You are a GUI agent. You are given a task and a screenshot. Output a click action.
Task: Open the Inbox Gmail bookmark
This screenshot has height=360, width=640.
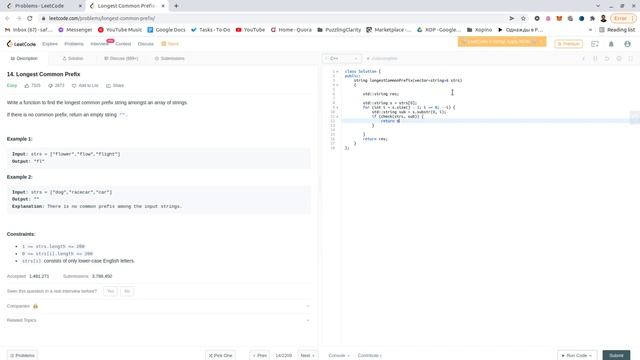tap(29, 30)
